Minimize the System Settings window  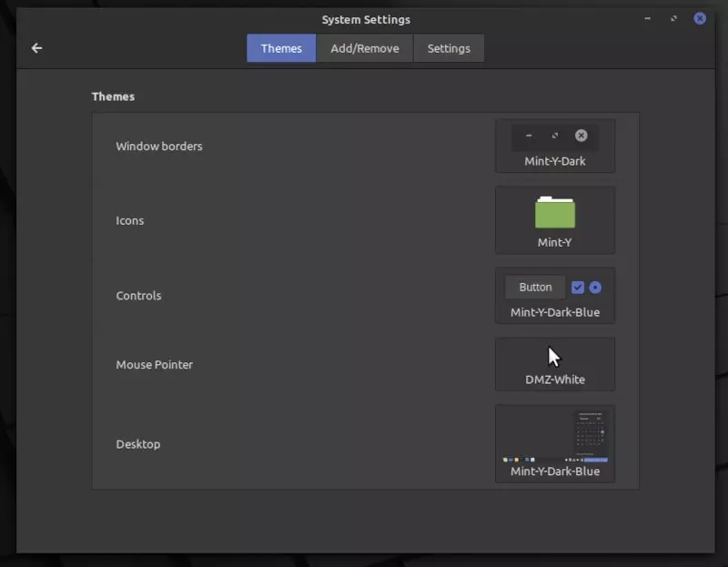click(x=648, y=18)
